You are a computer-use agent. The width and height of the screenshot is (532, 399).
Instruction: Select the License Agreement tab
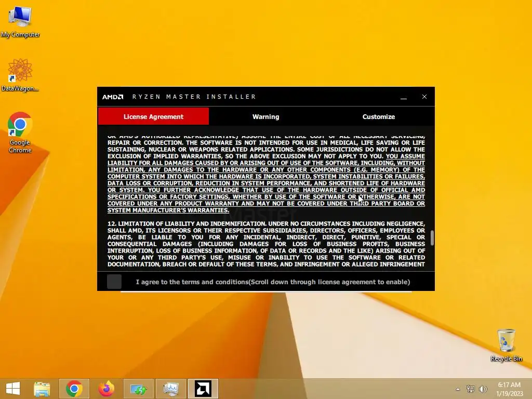tap(153, 117)
